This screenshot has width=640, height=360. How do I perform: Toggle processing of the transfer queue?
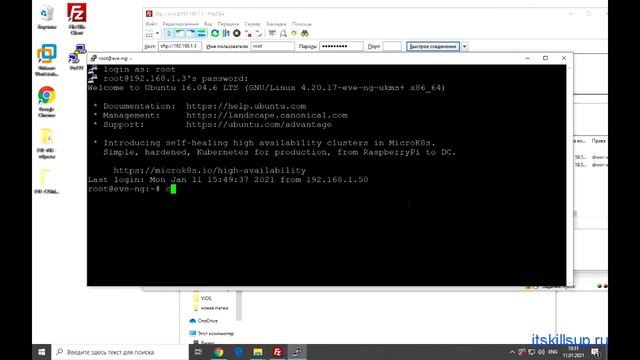point(226,33)
